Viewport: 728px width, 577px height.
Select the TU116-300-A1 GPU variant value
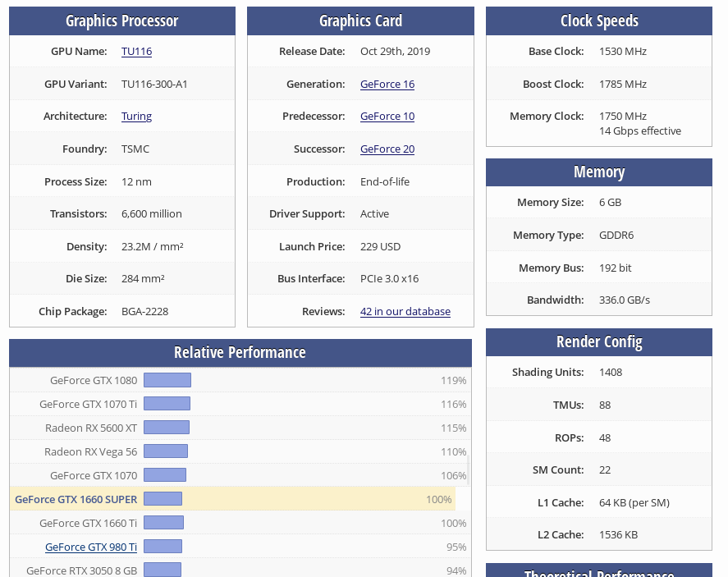154,84
